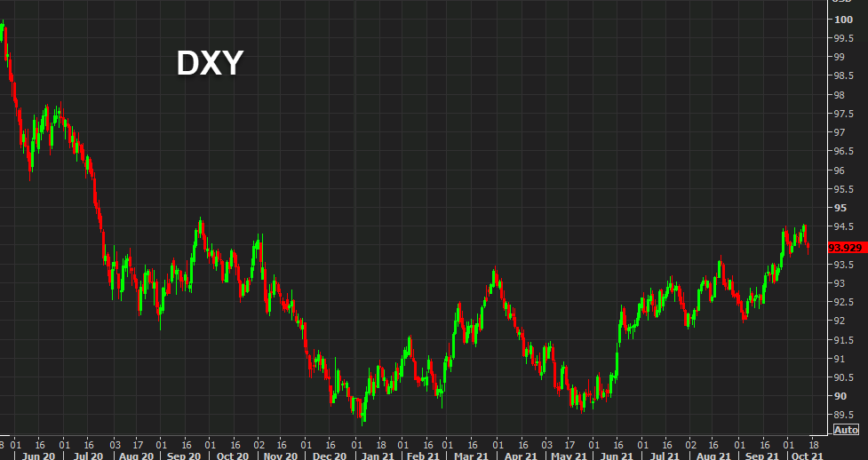868x460 pixels.
Task: Click the Jun 20 month label
Action: tap(38, 456)
